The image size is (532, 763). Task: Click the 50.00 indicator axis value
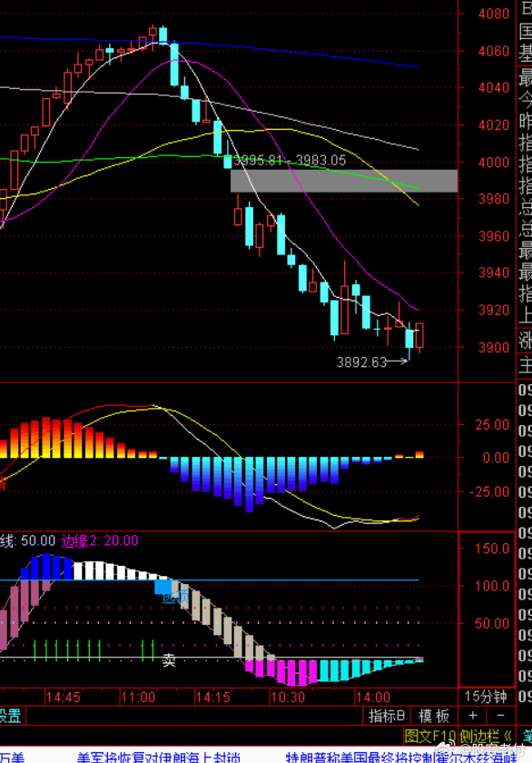coord(492,623)
